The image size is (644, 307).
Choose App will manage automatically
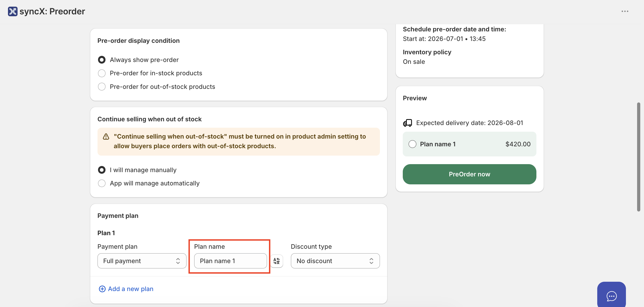[102, 183]
